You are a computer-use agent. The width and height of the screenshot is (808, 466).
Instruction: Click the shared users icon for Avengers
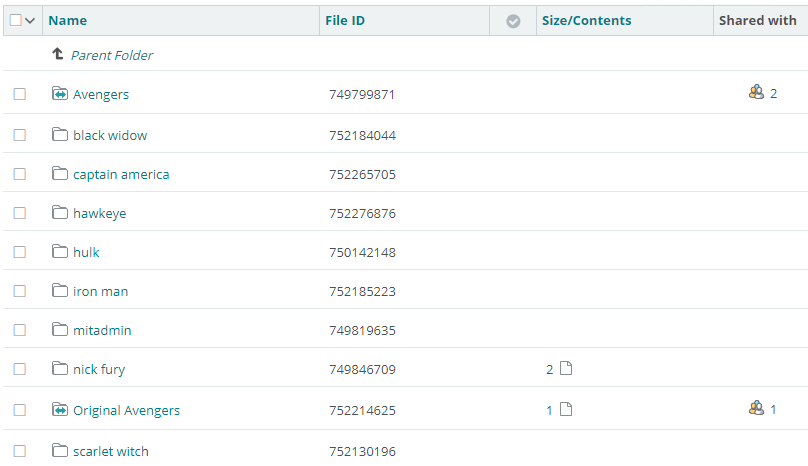pyautogui.click(x=756, y=92)
